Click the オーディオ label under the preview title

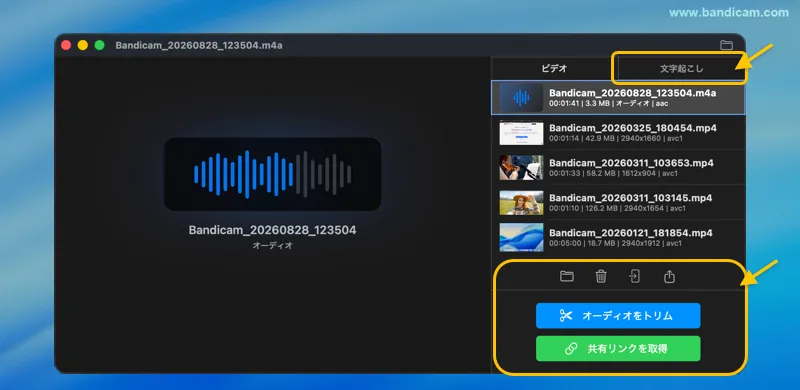[x=272, y=246]
